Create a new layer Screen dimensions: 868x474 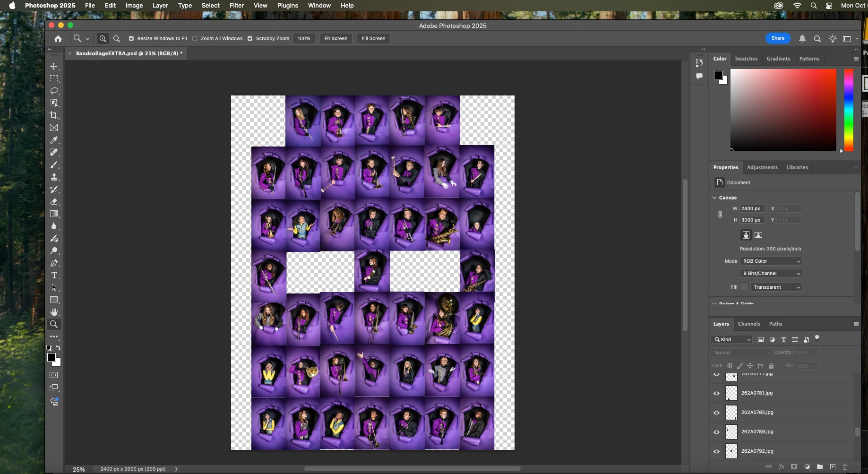pos(833,467)
